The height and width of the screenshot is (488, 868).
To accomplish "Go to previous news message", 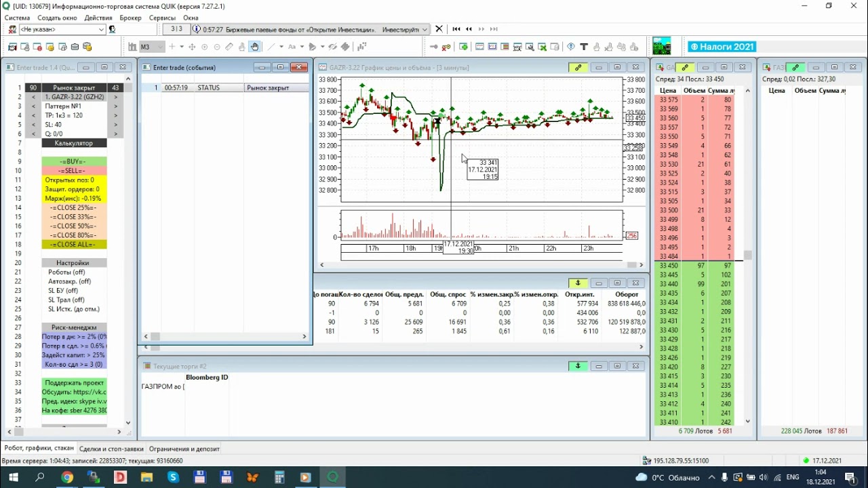I will [x=469, y=29].
